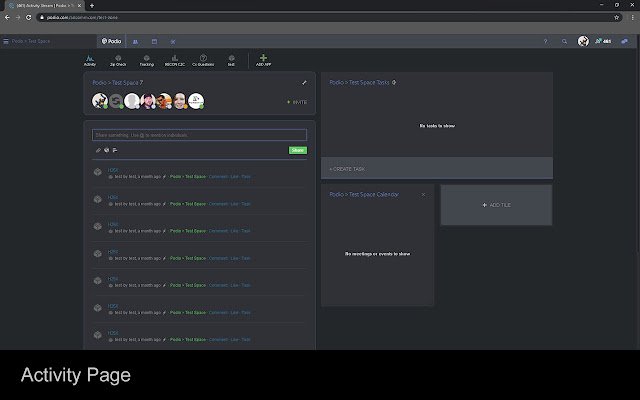The image size is (640, 400).
Task: Open the notifications counter icon
Action: (603, 41)
